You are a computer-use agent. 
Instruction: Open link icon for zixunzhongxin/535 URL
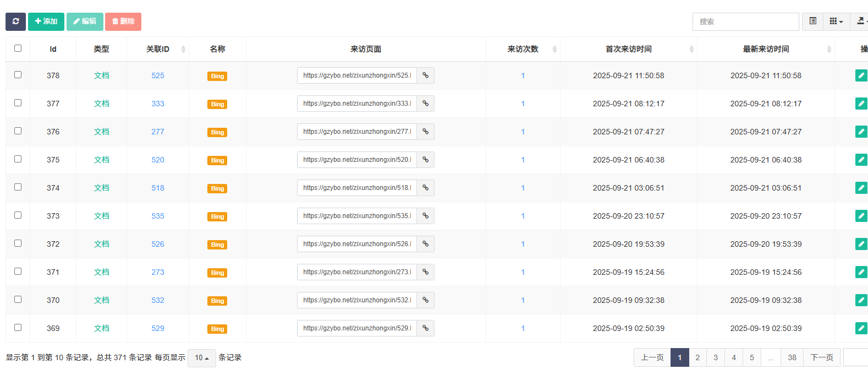(x=425, y=216)
